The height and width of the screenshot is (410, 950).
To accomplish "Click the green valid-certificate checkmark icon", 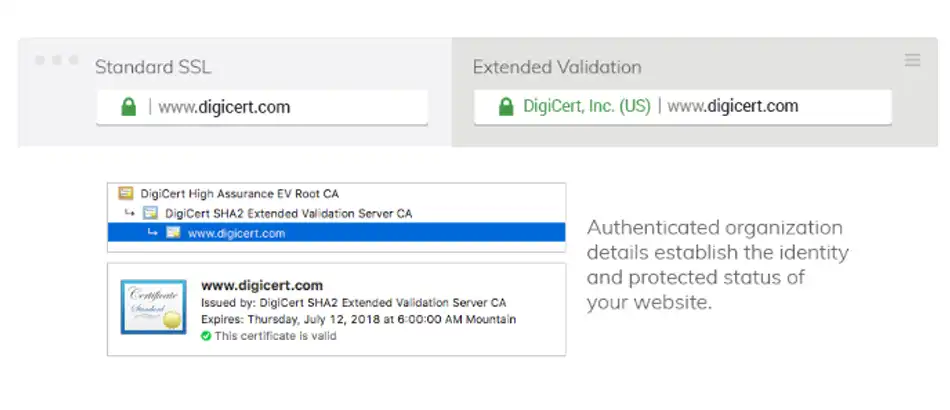I will tap(206, 336).
